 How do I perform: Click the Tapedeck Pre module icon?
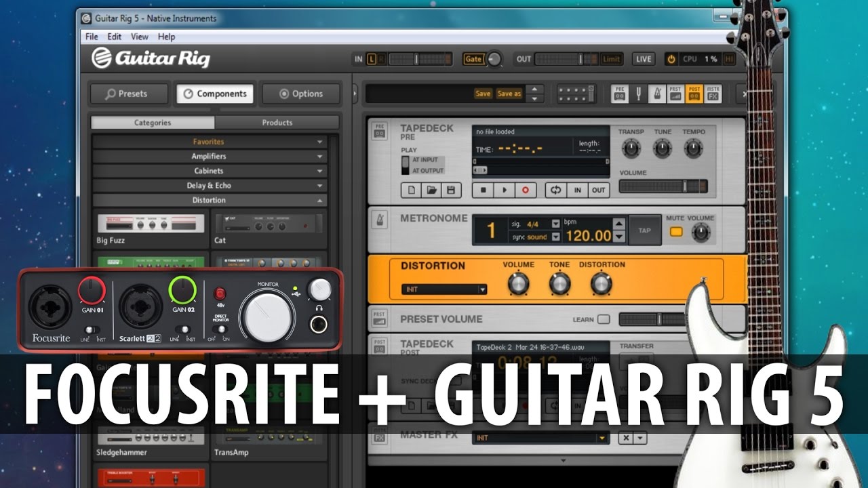click(379, 131)
